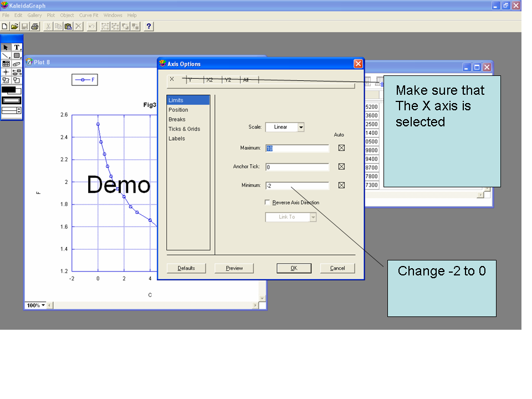Toggle the Auto checkbox for Minimum
Image resolution: width=532 pixels, height=399 pixels.
pyautogui.click(x=341, y=185)
